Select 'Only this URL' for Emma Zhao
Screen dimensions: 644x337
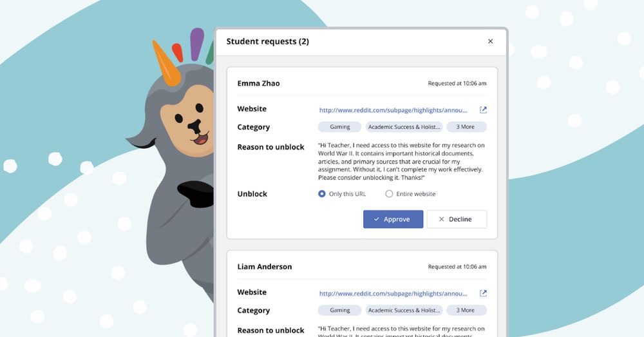pos(321,193)
